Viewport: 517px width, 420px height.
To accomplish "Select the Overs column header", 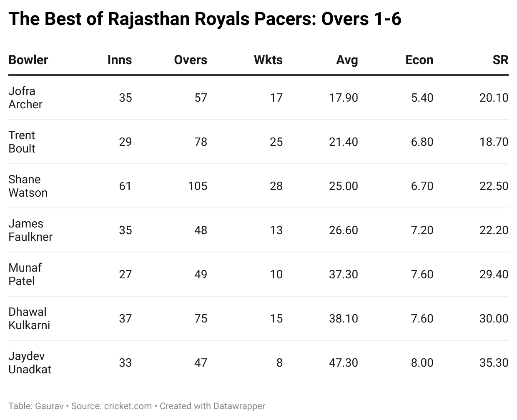I will coord(191,60).
